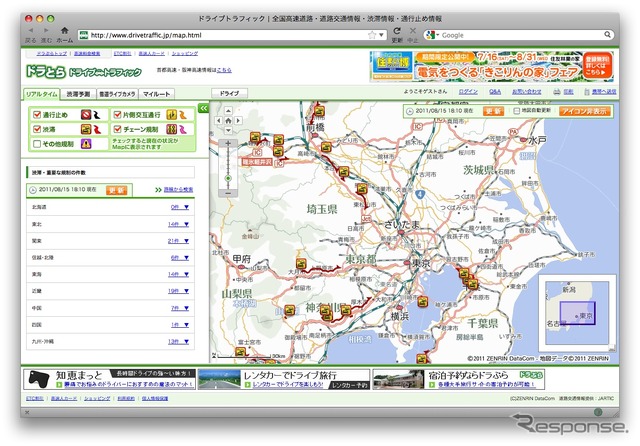Bookmark page with the star icon
640x446 pixels.
tap(372, 35)
